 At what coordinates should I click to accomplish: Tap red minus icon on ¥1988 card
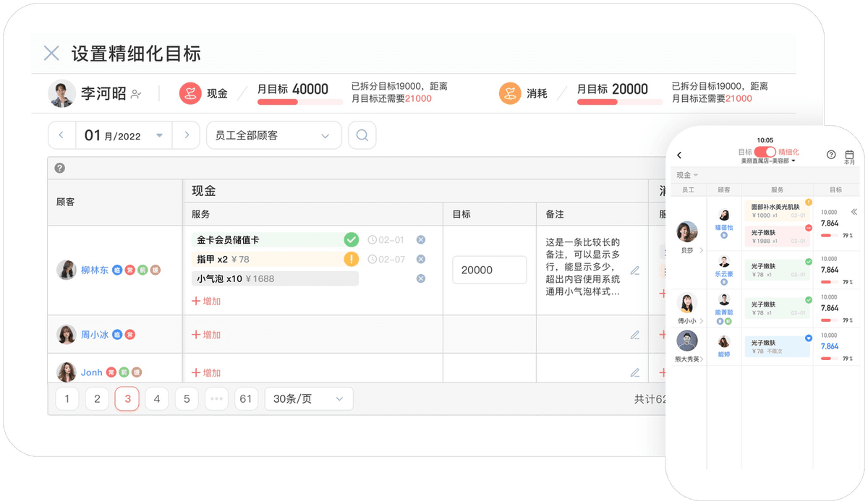tap(809, 228)
